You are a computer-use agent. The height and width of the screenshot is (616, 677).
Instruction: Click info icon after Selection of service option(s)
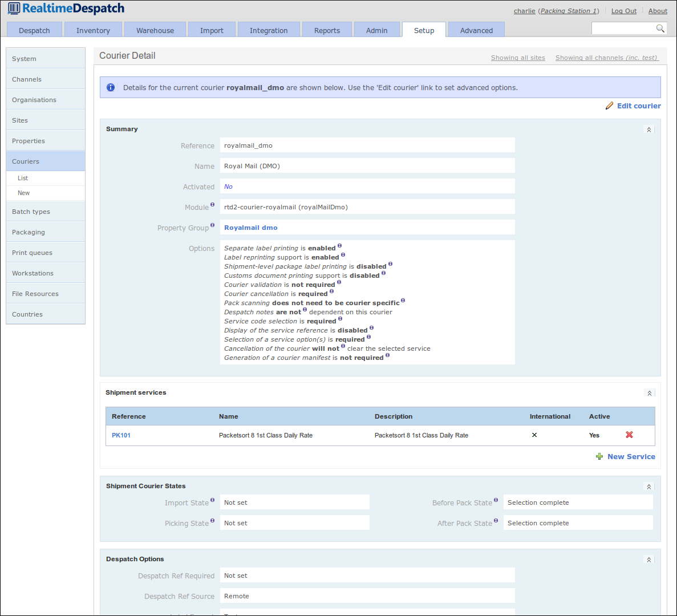tap(368, 337)
